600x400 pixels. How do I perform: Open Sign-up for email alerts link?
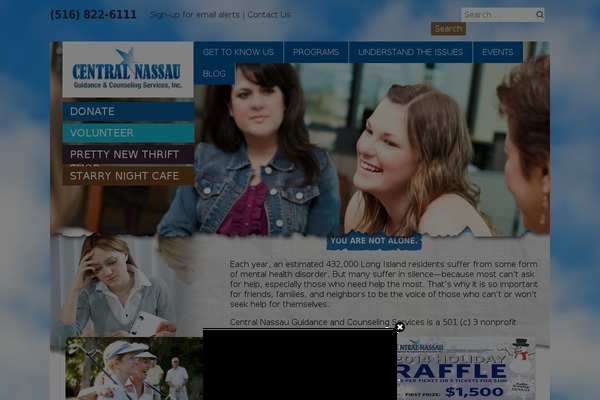tap(195, 15)
